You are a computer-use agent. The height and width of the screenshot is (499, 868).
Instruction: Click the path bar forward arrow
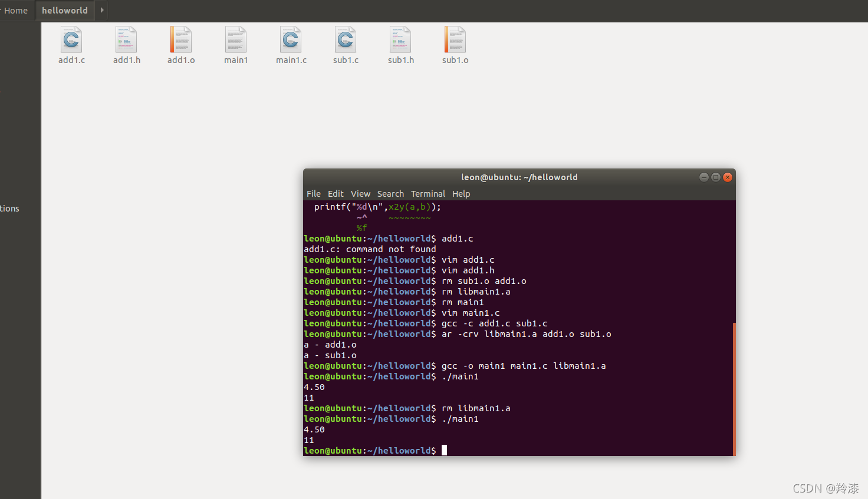[x=102, y=10]
